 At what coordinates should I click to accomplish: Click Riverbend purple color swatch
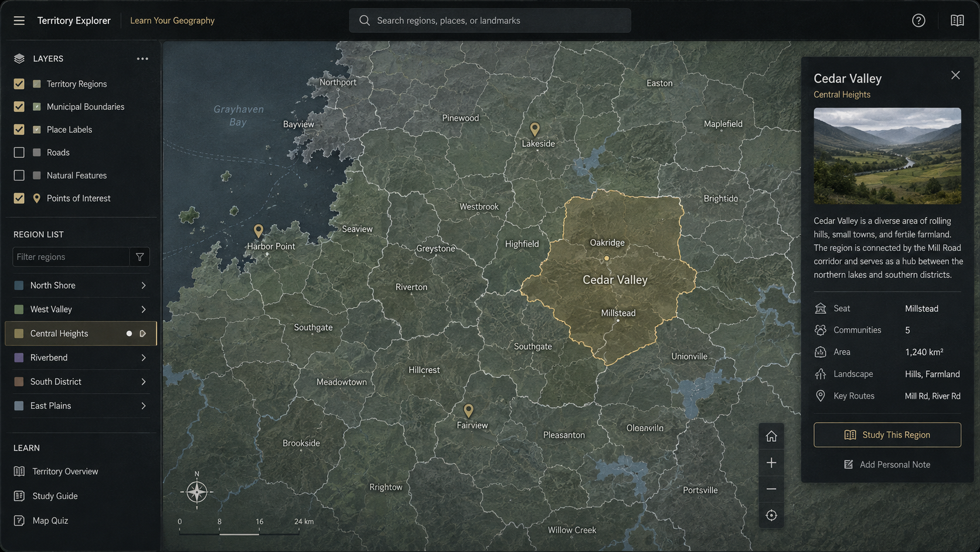pos(19,358)
